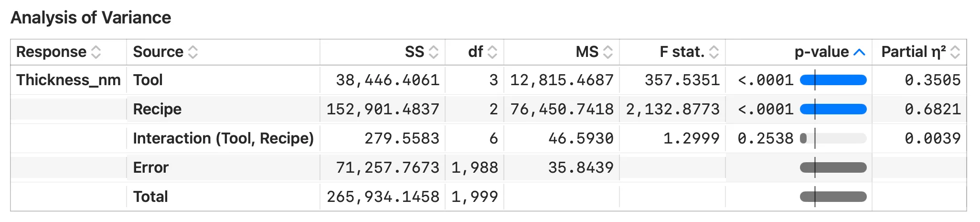
Task: Sort by Partial η² column arrows
Action: point(955,52)
